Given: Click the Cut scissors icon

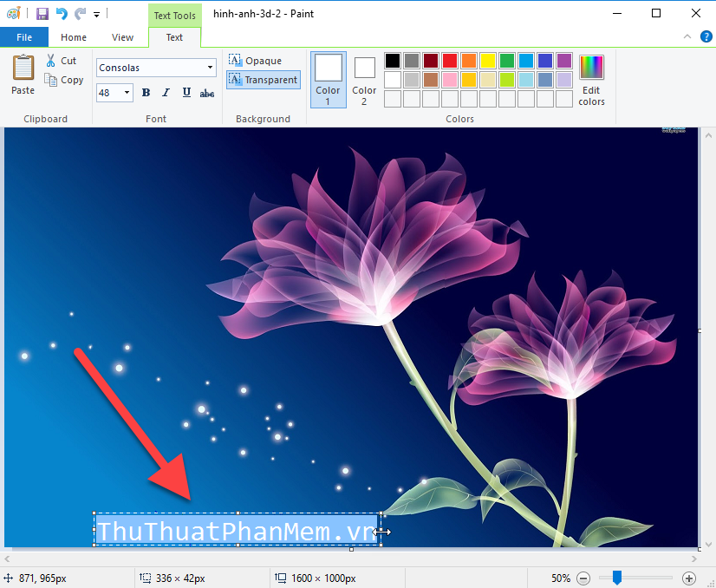Looking at the screenshot, I should tap(50, 60).
